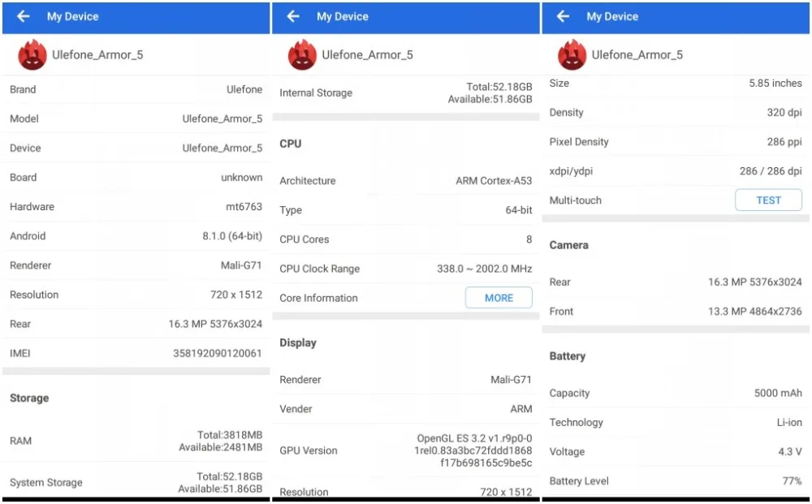Click 'Available:2481MB' in RAM row
This screenshot has width=812, height=504.
pyautogui.click(x=221, y=447)
